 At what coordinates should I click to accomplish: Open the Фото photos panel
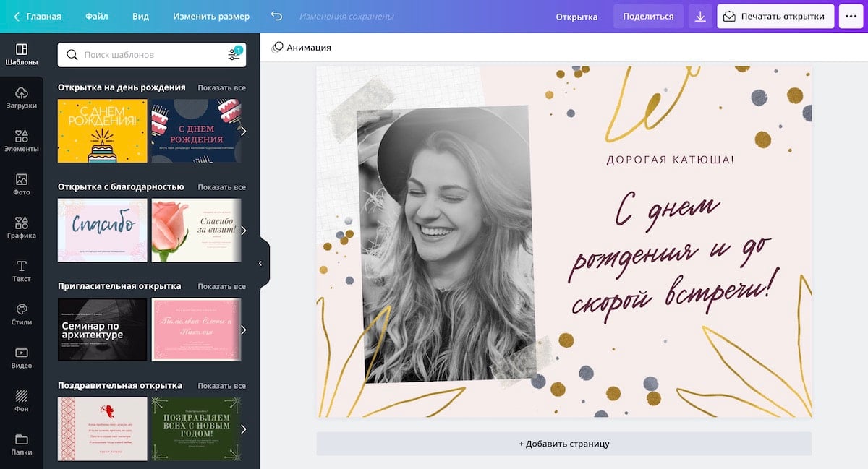coord(21,184)
